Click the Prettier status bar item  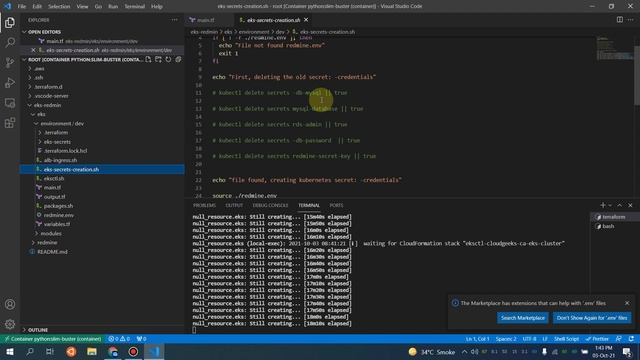597,339
